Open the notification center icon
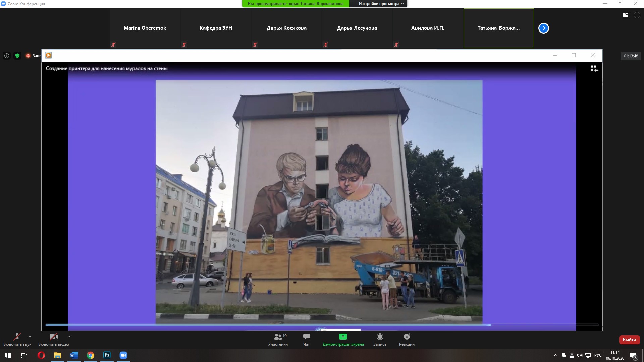644x362 pixels. pyautogui.click(x=633, y=356)
